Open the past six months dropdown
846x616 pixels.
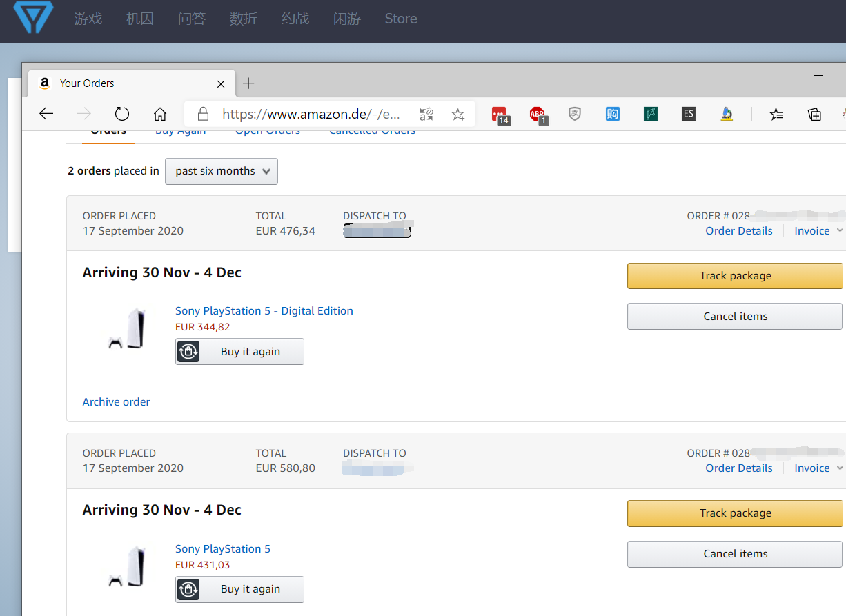222,171
